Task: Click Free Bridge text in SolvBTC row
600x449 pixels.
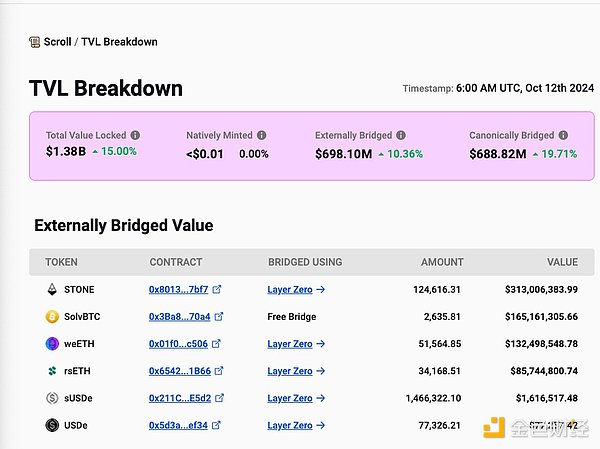Action: click(292, 317)
